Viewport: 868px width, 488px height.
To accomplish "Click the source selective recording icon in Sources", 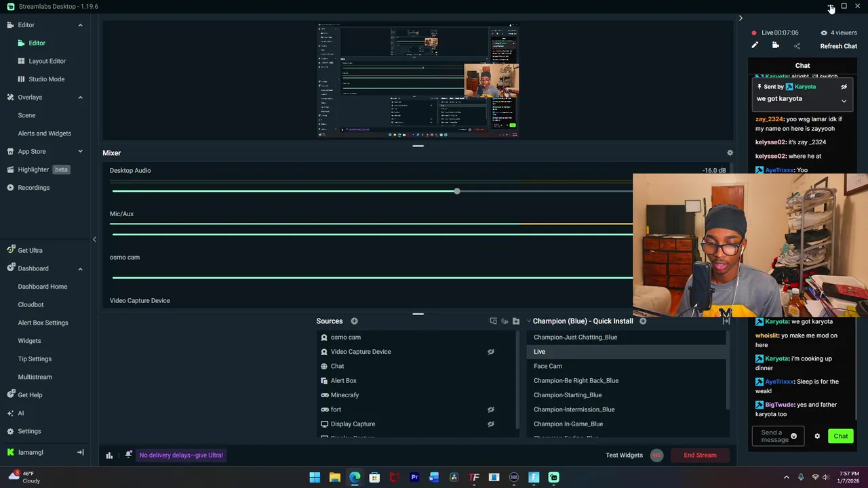I will 493,321.
